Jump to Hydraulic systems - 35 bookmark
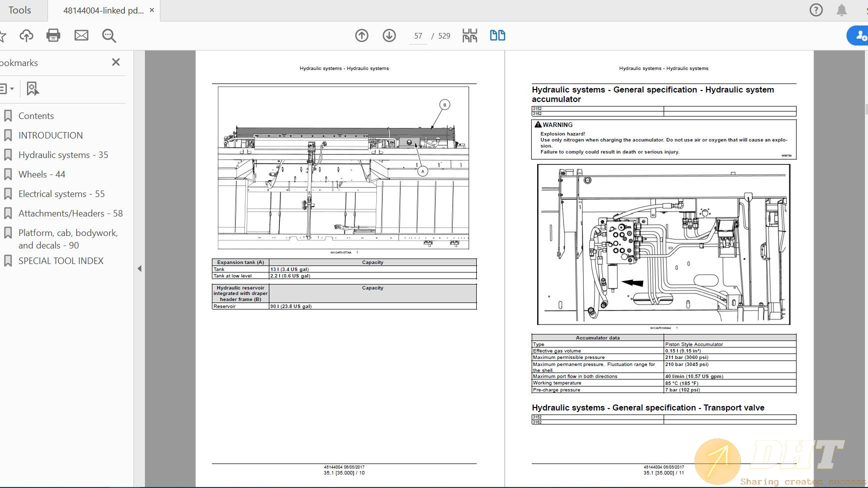This screenshot has height=488, width=868. 63,154
